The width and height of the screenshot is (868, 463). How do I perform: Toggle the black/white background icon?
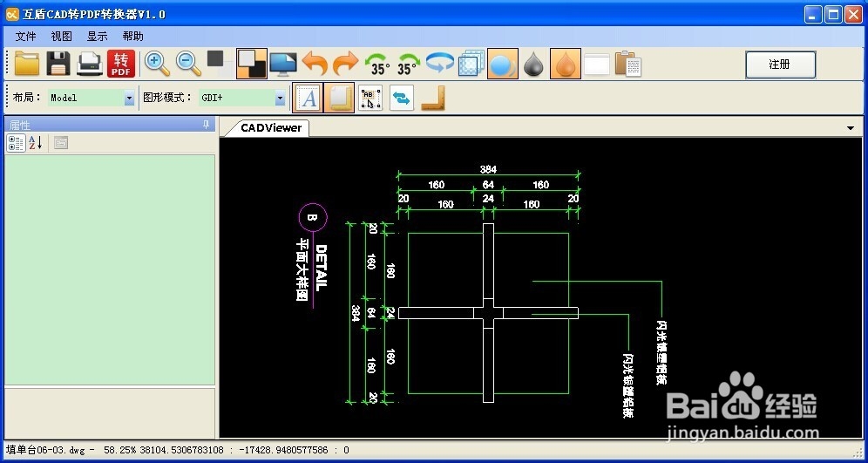click(252, 64)
